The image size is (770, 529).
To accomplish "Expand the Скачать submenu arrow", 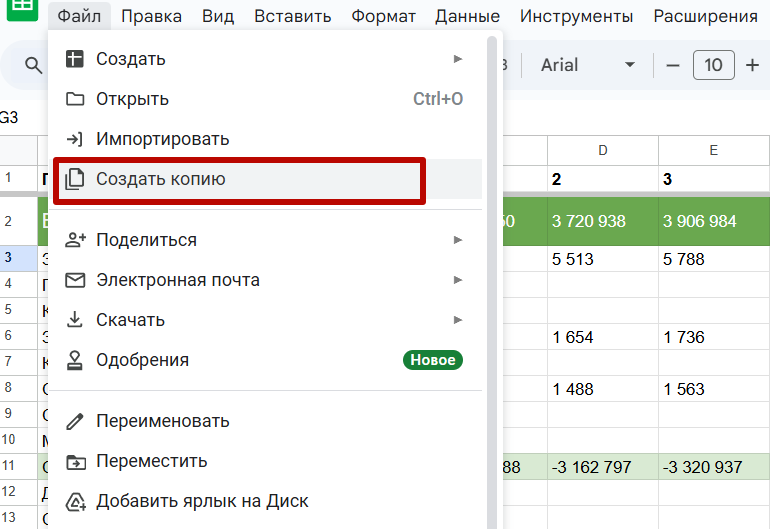I will pos(458,320).
